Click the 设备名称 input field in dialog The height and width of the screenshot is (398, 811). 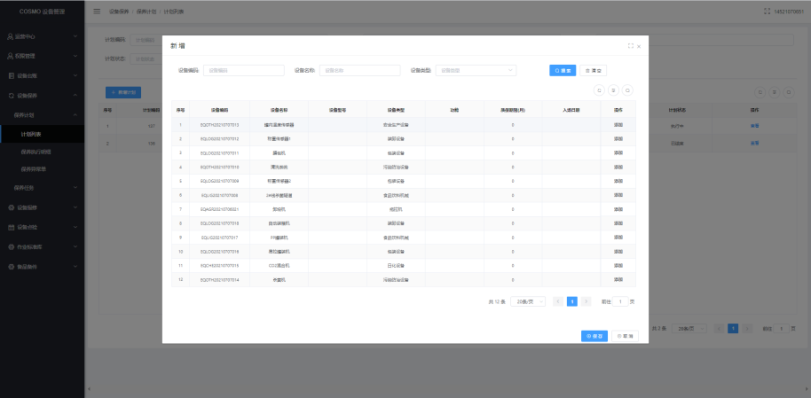[x=360, y=70]
